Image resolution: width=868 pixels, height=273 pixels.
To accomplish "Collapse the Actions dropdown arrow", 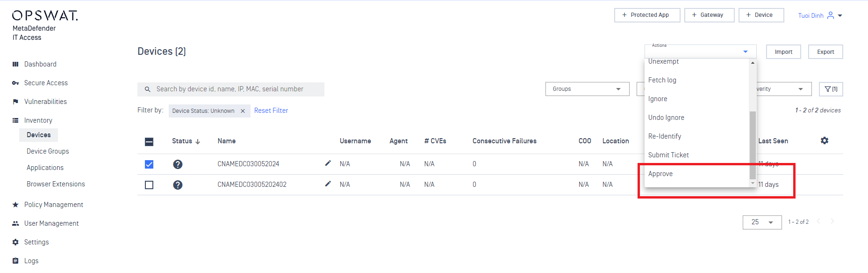I will [746, 52].
